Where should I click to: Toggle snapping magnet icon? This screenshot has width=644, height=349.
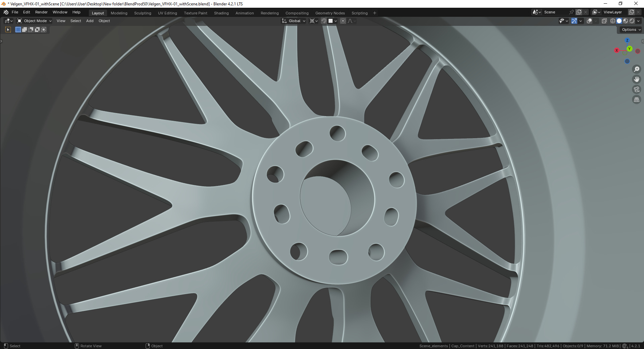(x=324, y=21)
